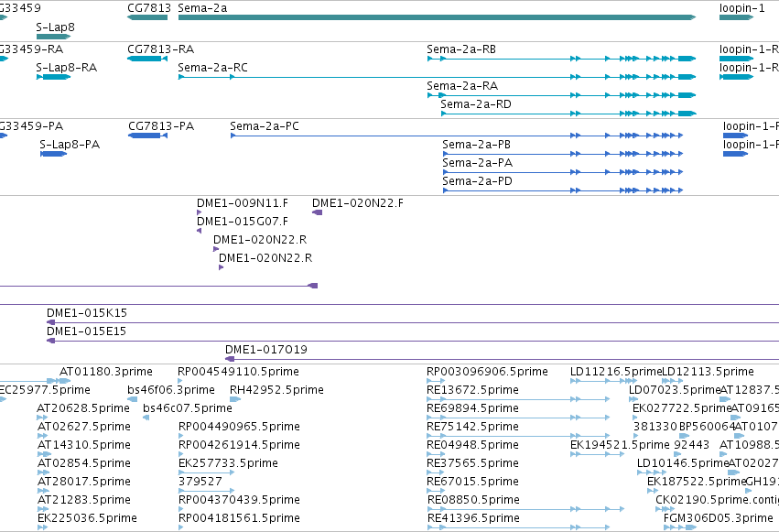Select protein Sema-2a-PD
This screenshot has width=779, height=532.
(x=563, y=190)
